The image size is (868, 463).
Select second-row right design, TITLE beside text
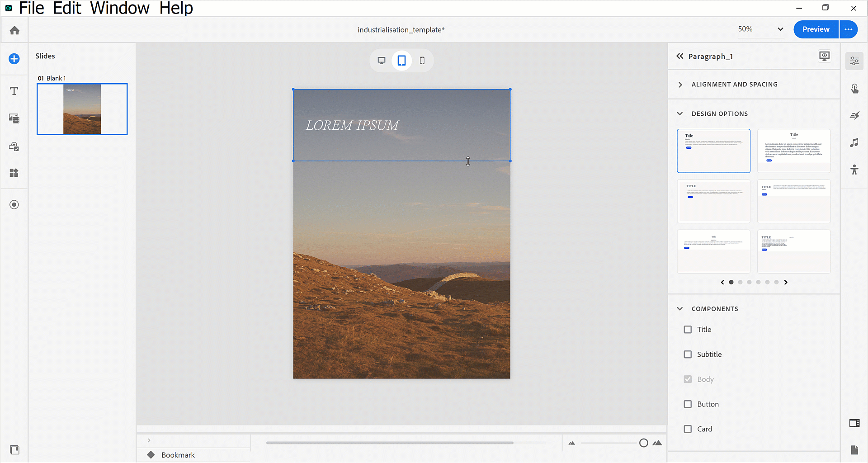(x=794, y=201)
